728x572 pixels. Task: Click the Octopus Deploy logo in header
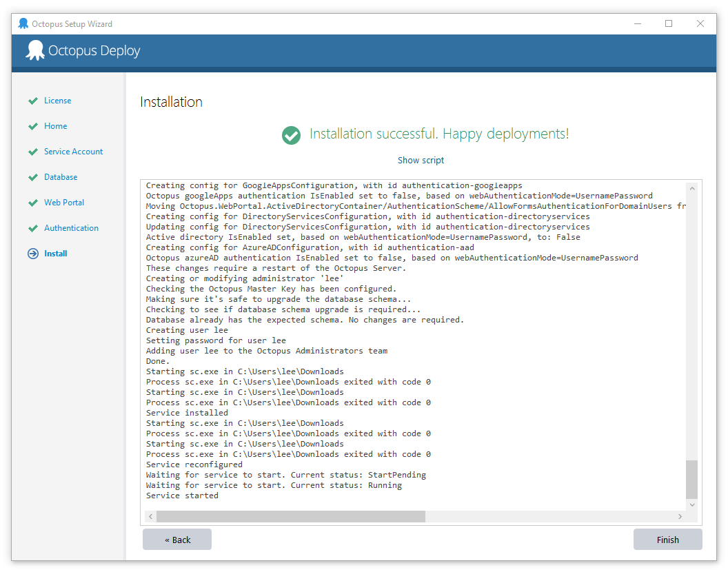[83, 50]
